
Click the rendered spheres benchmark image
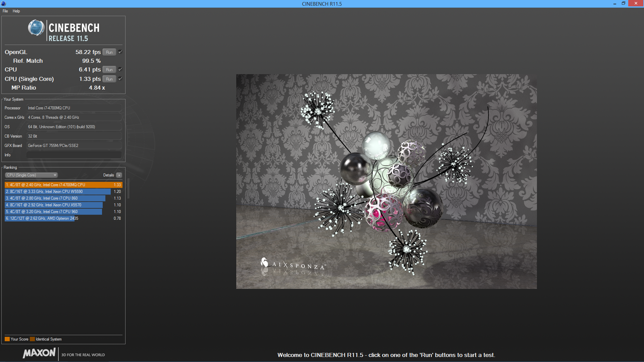click(x=386, y=182)
